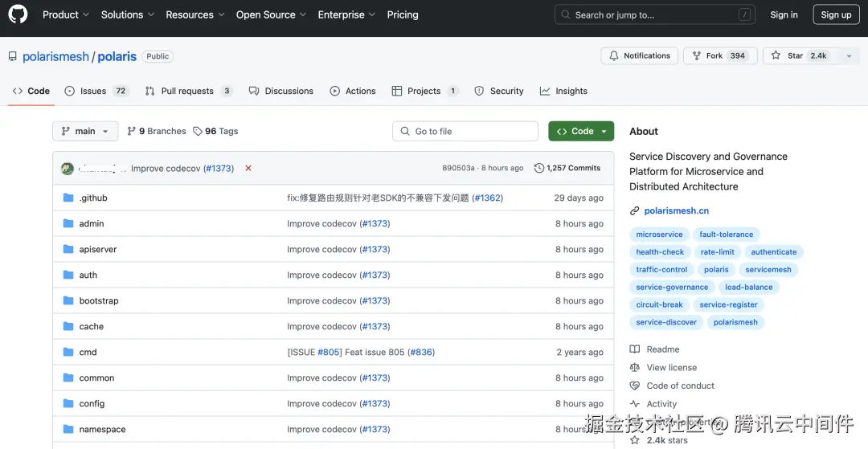This screenshot has height=449, width=868.
Task: Open the Actions tab
Action: click(353, 92)
